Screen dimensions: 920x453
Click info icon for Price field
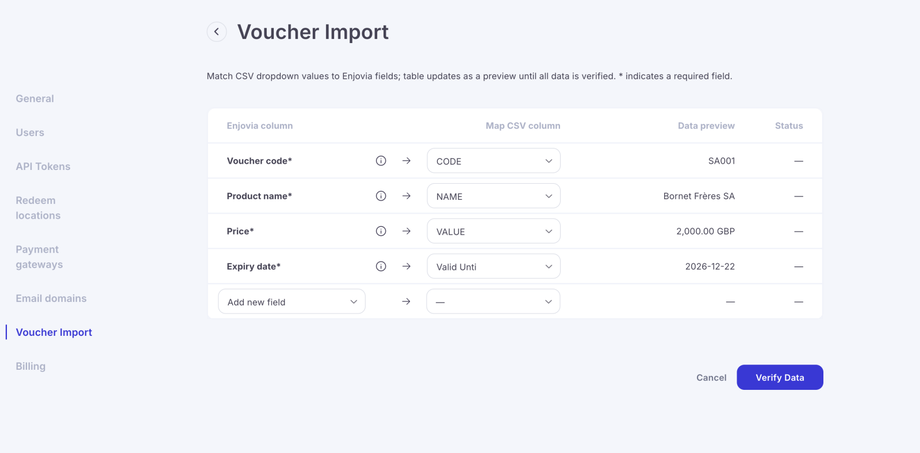[x=381, y=231]
